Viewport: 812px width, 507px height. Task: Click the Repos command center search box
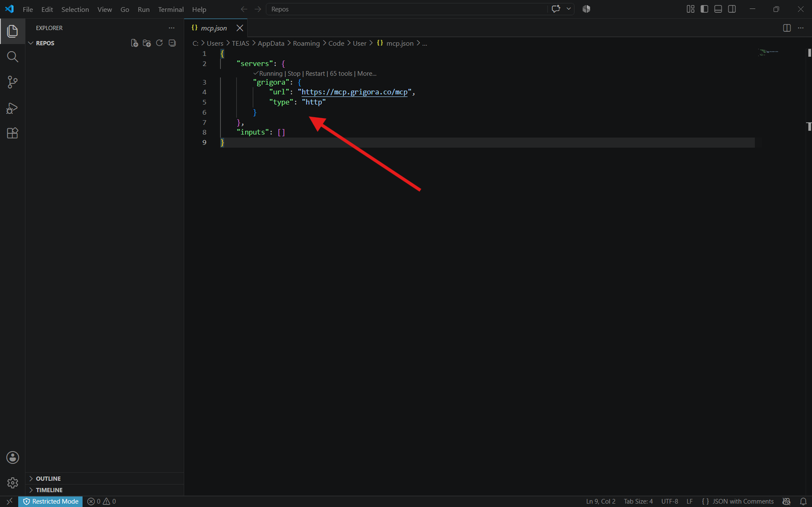tap(406, 9)
